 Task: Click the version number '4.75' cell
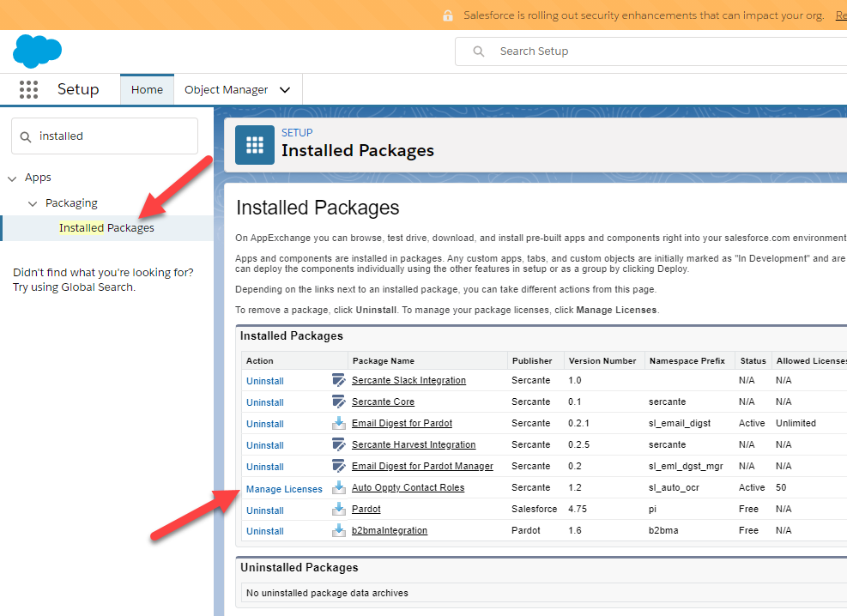578,509
